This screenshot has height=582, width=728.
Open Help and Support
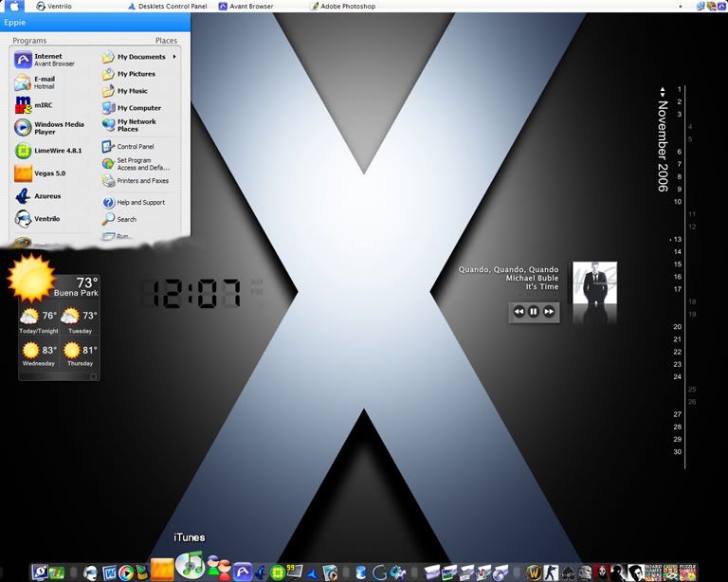click(x=134, y=202)
